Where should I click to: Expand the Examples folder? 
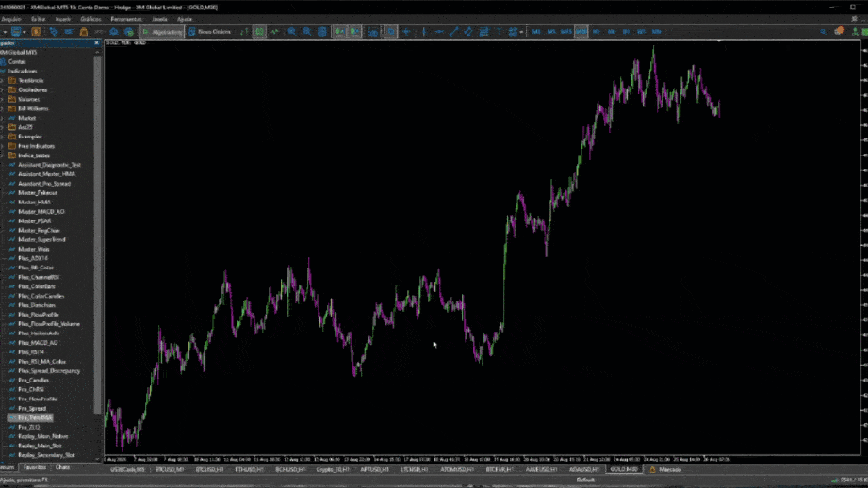pyautogui.click(x=2, y=137)
